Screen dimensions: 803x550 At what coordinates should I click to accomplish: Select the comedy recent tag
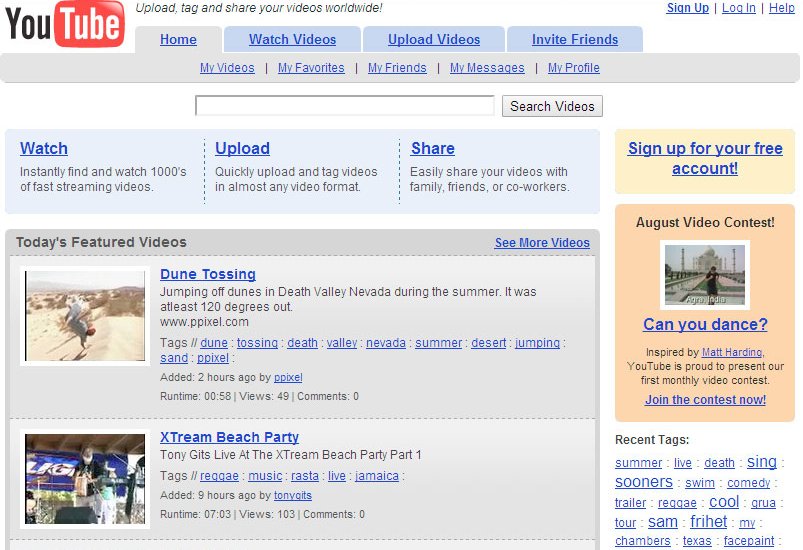[x=748, y=483]
